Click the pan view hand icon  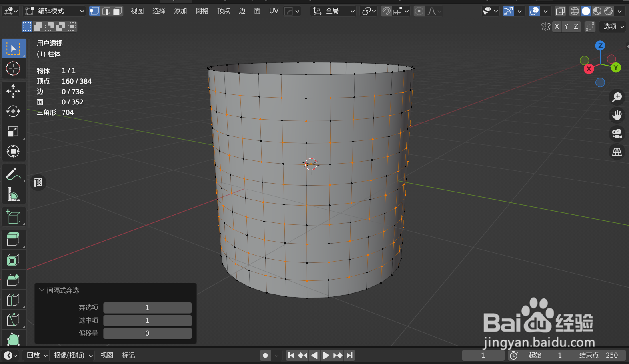point(617,115)
